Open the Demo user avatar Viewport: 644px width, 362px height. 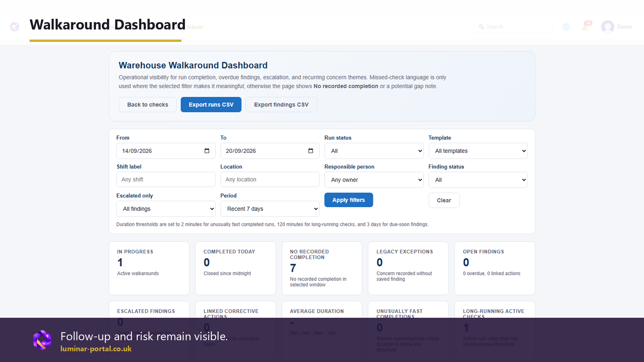point(607,27)
